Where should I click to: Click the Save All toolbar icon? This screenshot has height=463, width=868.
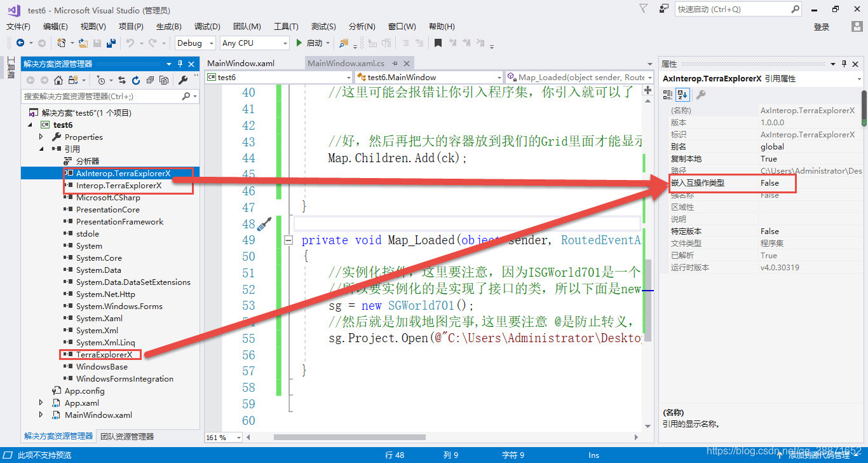111,43
